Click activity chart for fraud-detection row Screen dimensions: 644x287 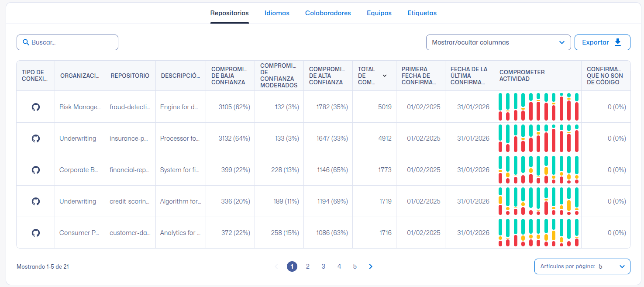point(538,107)
